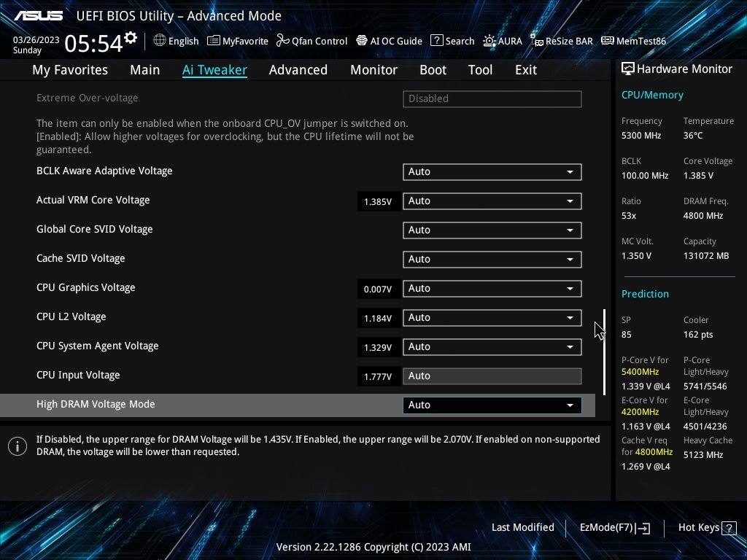Expand High DRAM Voltage Mode dropdown
Image resolution: width=747 pixels, height=560 pixels.
[492, 405]
